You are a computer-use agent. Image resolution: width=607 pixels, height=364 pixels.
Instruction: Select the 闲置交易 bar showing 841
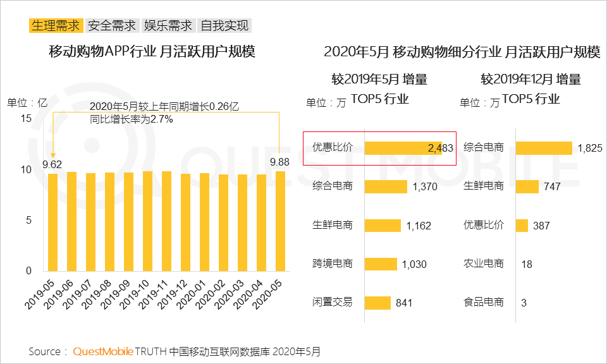(x=377, y=303)
